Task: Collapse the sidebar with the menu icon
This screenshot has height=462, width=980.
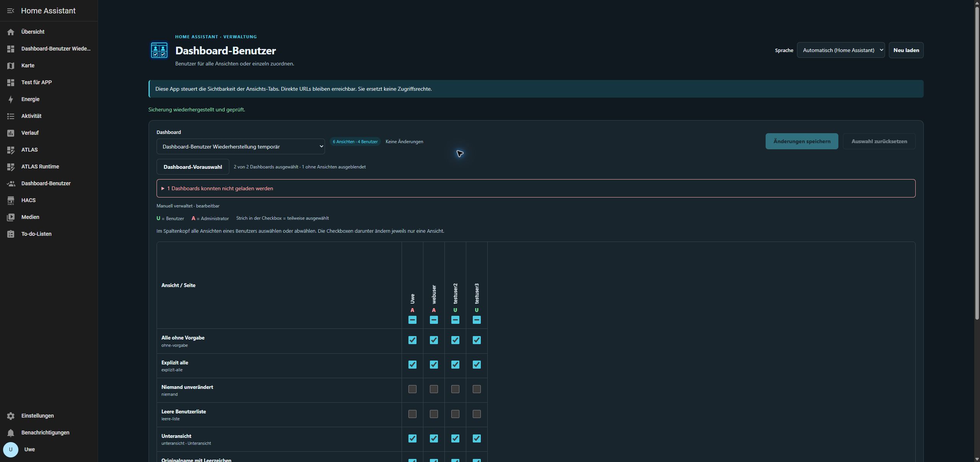Action: [11, 11]
